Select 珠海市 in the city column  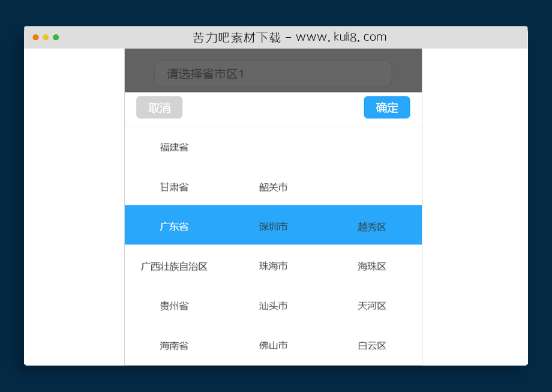tap(273, 266)
